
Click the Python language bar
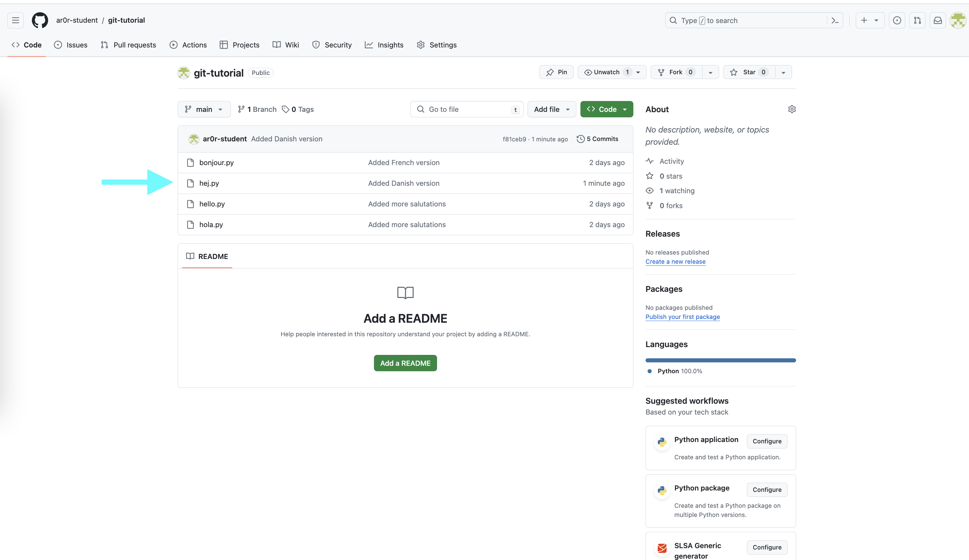pyautogui.click(x=720, y=361)
